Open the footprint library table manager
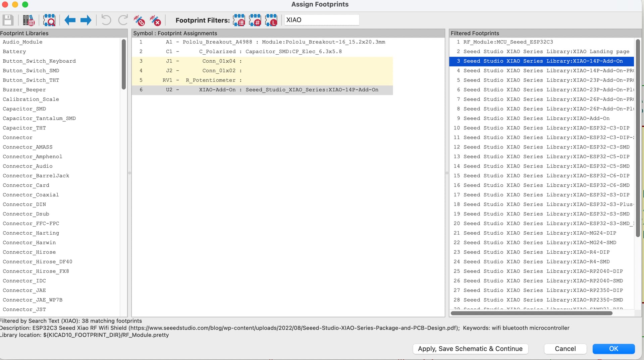Viewport: 644px width, 360px height. [29, 20]
